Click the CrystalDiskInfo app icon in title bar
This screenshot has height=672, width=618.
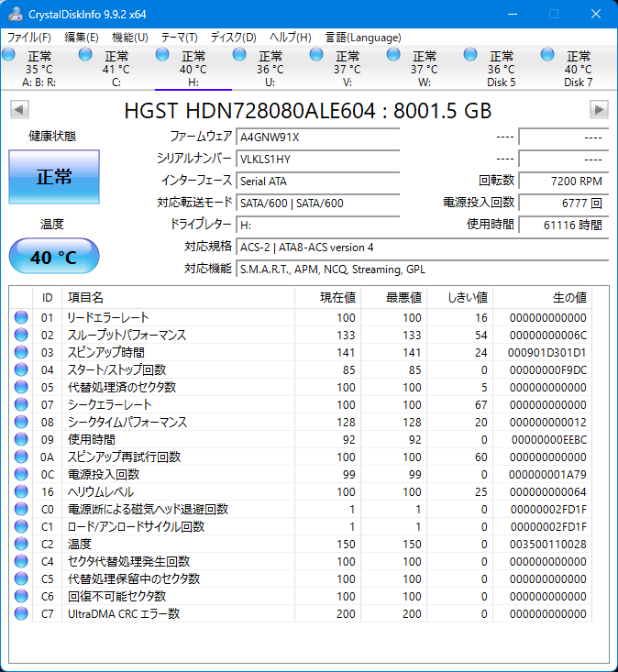click(16, 14)
